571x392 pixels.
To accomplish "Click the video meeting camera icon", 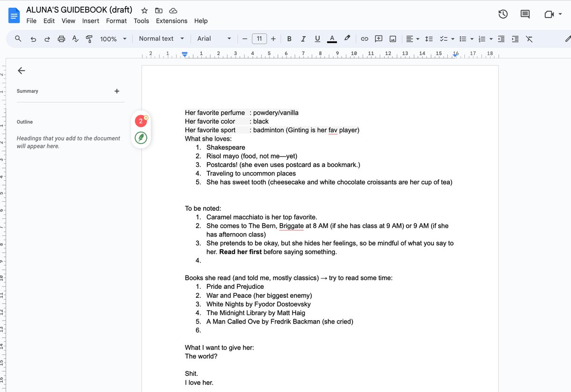I will click(x=549, y=14).
